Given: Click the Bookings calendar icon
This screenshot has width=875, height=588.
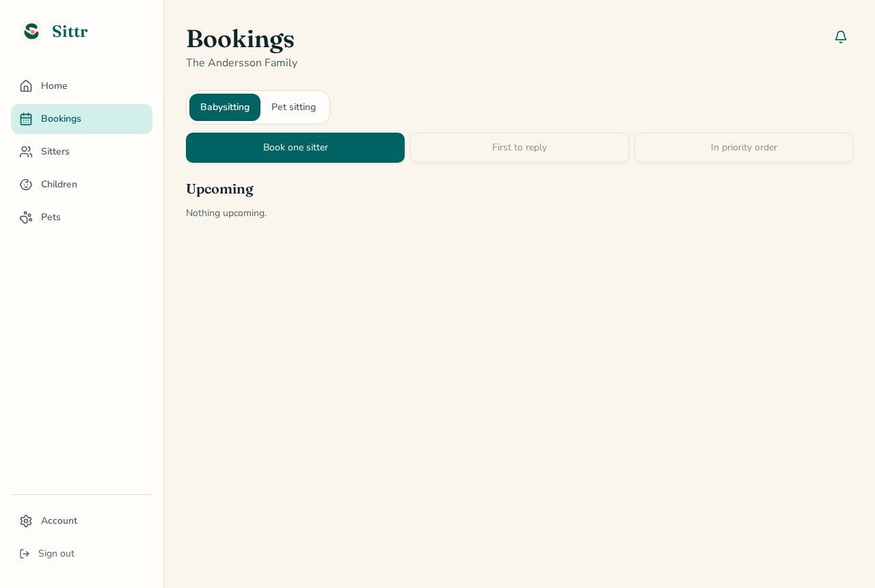Looking at the screenshot, I should tap(26, 119).
